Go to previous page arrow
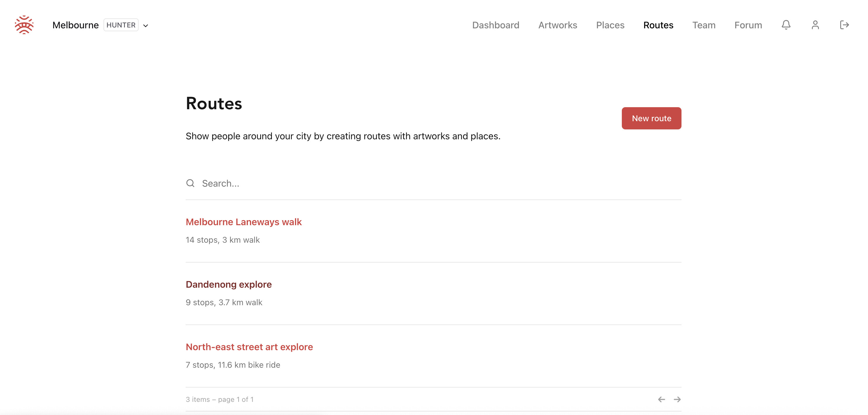868x415 pixels. 661,399
